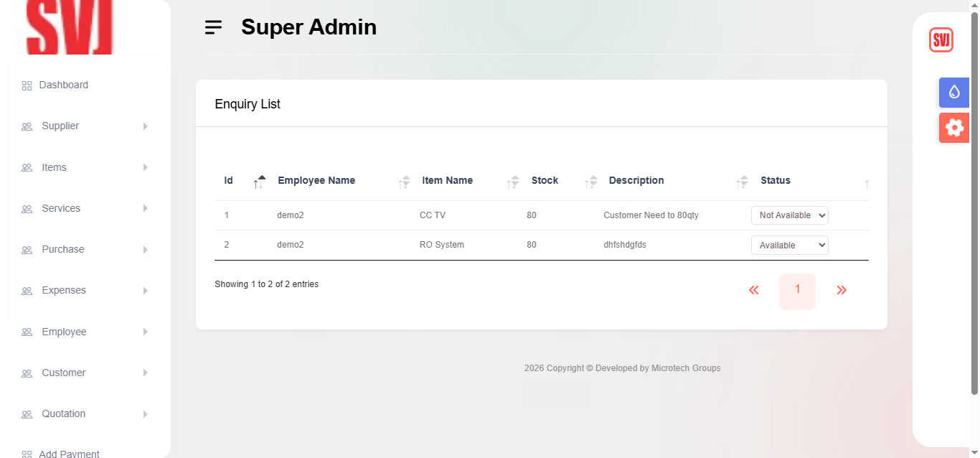Open the Dashboard menu item
Screen dimensions: 980x458
point(63,85)
